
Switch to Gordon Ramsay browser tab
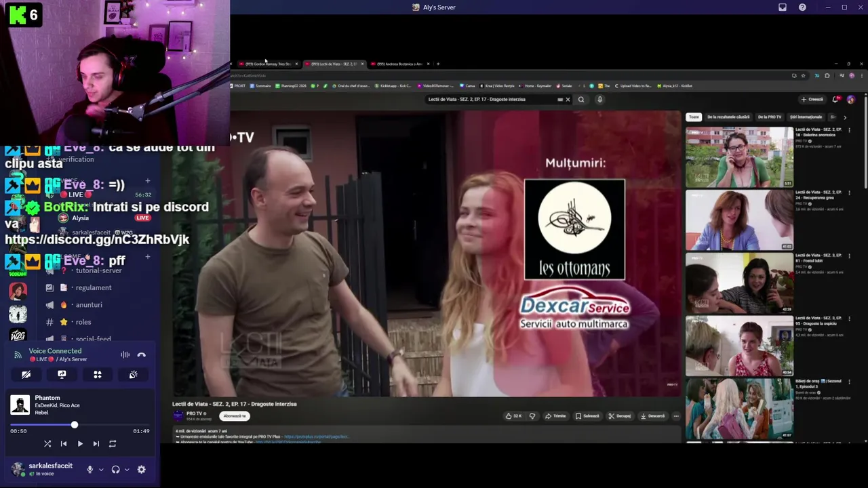(269, 64)
